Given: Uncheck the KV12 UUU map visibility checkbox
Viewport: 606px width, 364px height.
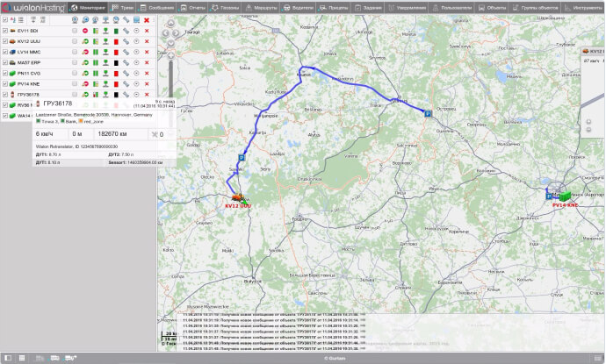Looking at the screenshot, I should [4, 41].
